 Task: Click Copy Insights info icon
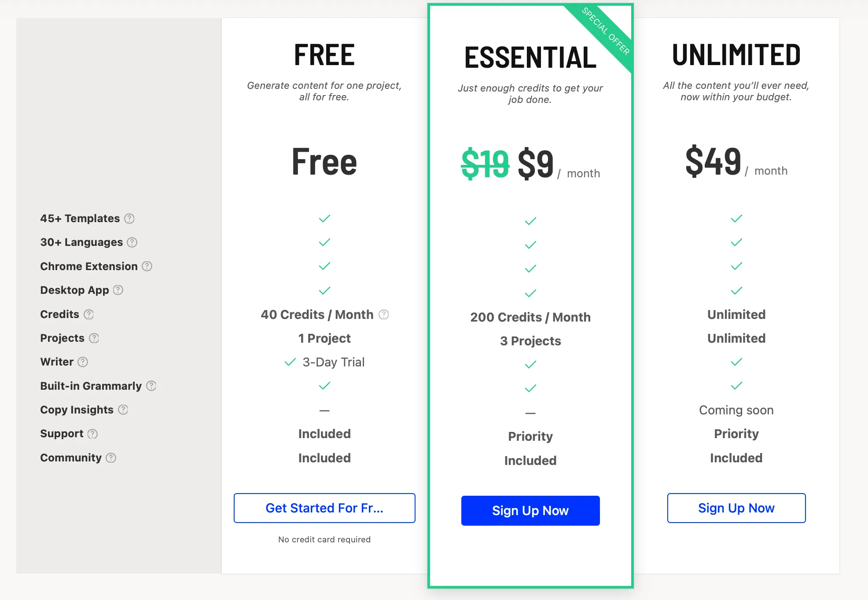[123, 410]
